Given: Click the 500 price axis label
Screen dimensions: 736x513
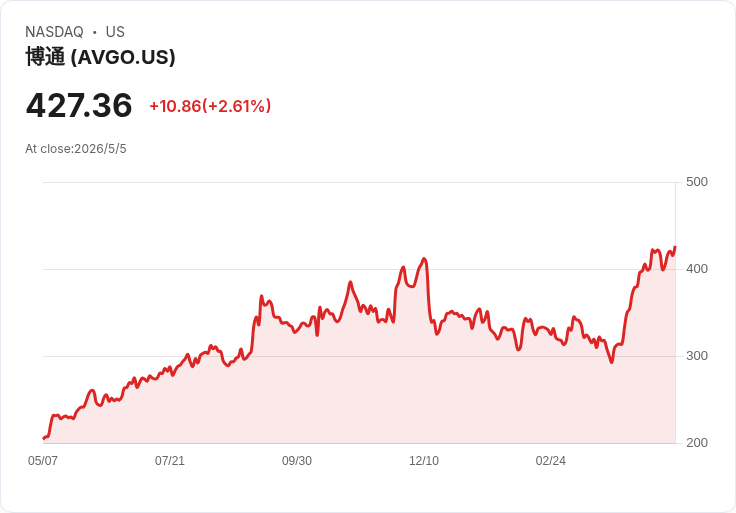Looking at the screenshot, I should (x=697, y=182).
